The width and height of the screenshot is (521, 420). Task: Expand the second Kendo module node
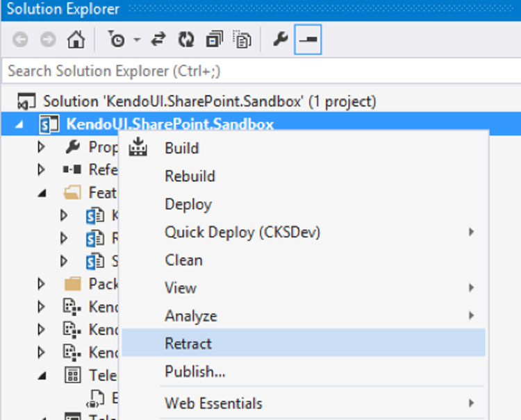pyautogui.click(x=41, y=329)
